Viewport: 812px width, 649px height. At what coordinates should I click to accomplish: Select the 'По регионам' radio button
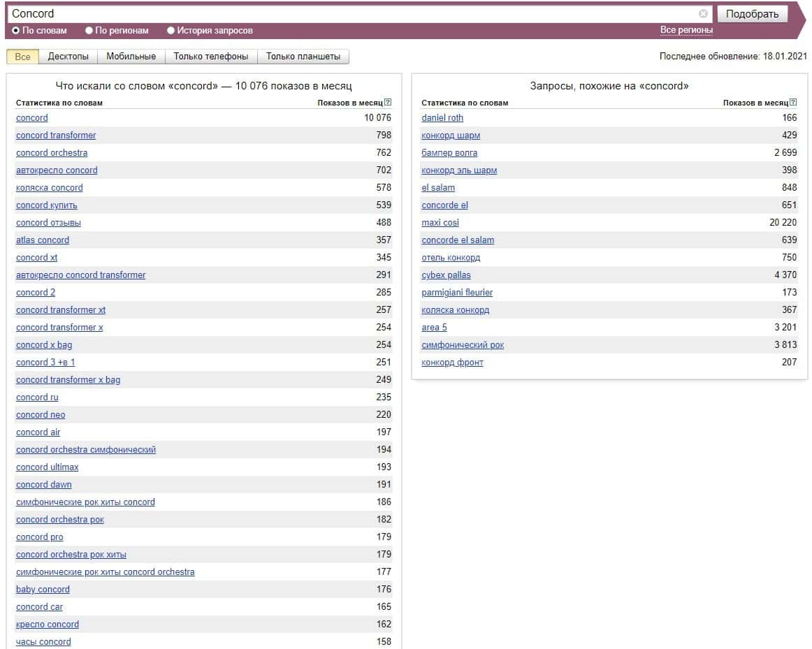(x=89, y=31)
